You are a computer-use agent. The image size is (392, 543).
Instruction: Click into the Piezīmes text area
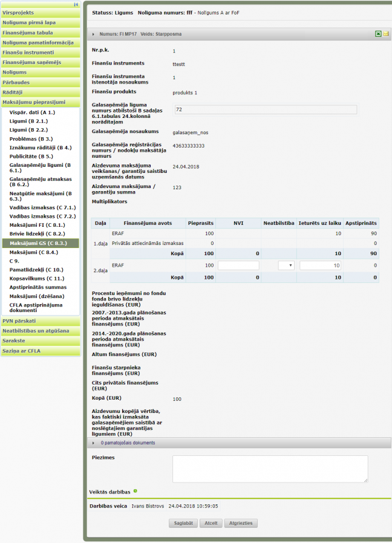270,469
